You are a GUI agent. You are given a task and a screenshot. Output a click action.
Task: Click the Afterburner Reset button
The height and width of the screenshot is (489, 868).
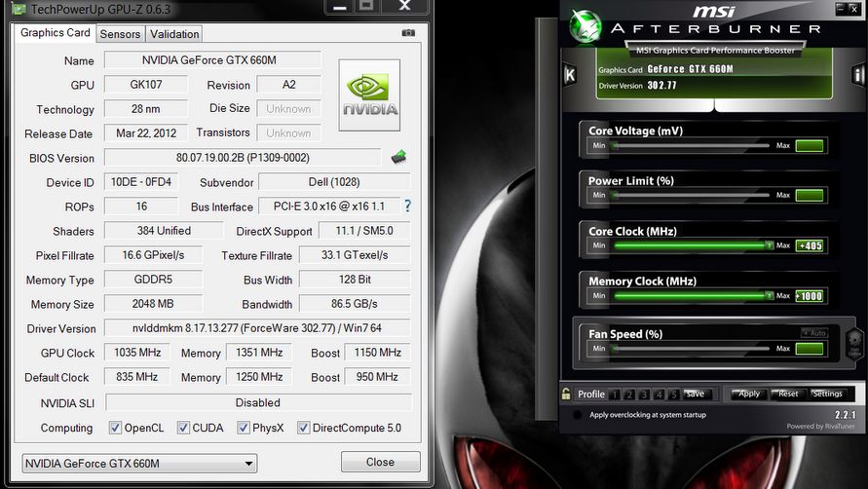click(x=788, y=394)
